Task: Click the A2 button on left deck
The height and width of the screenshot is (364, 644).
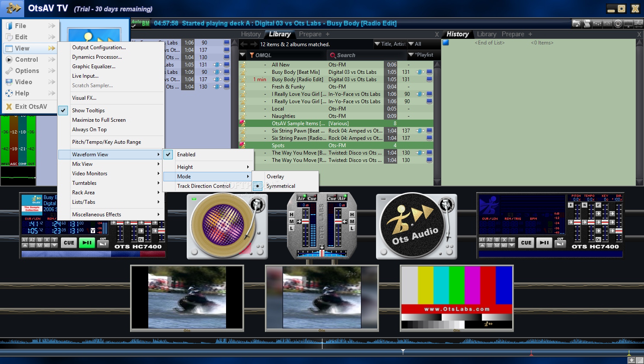Action: pos(32,240)
